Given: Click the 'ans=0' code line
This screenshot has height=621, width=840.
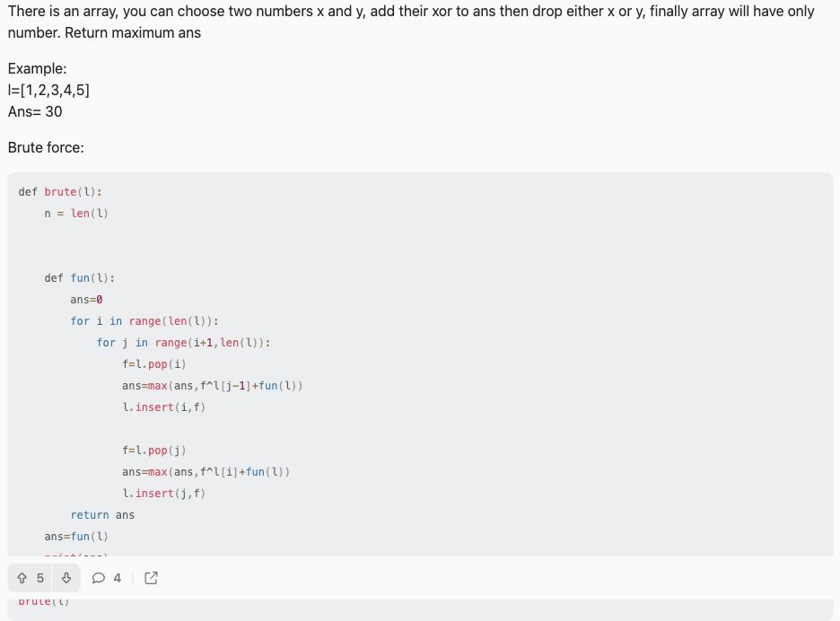Looking at the screenshot, I should pos(86,300).
